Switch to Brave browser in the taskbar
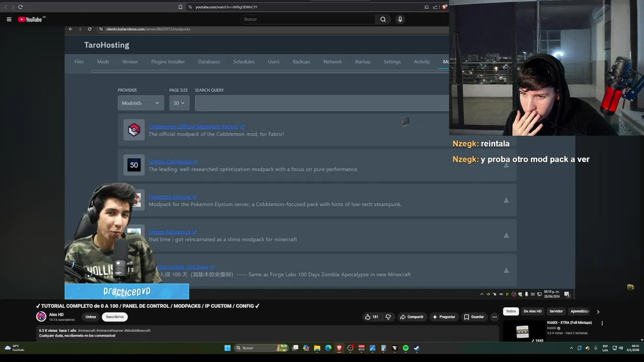This screenshot has width=644, height=362. pos(339,348)
